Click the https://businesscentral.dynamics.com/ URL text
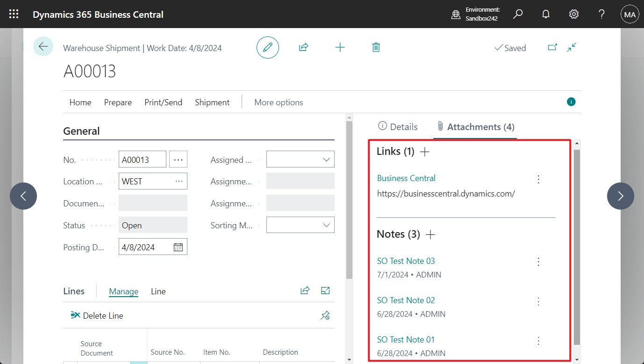Viewport: 644px width, 364px height. point(446,193)
